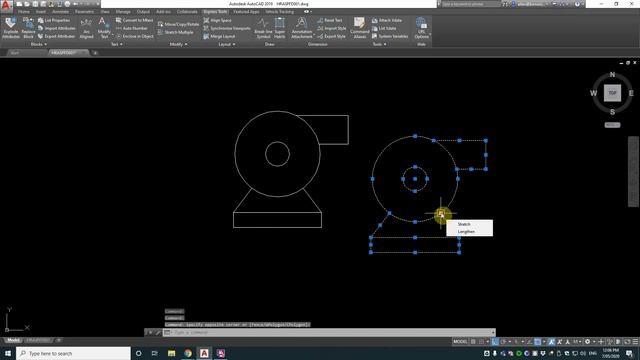This screenshot has width=640, height=360.
Task: Toggle MODEL space button in status bar
Action: point(460,342)
